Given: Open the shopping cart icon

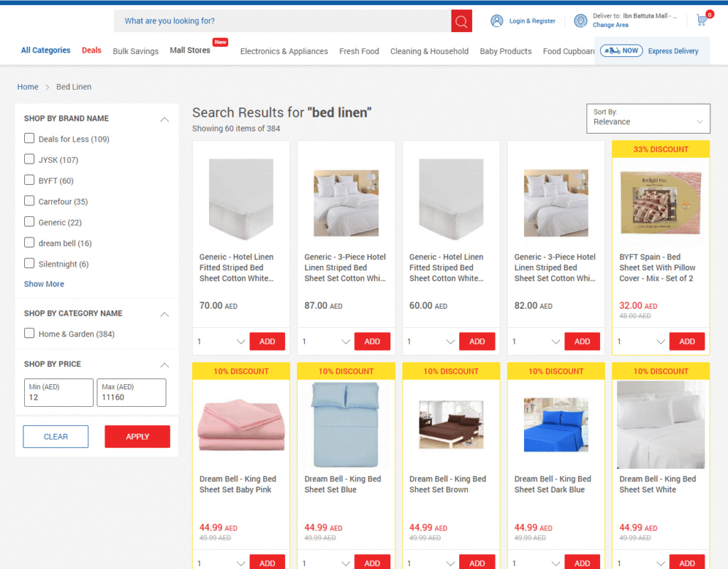Looking at the screenshot, I should pos(702,21).
